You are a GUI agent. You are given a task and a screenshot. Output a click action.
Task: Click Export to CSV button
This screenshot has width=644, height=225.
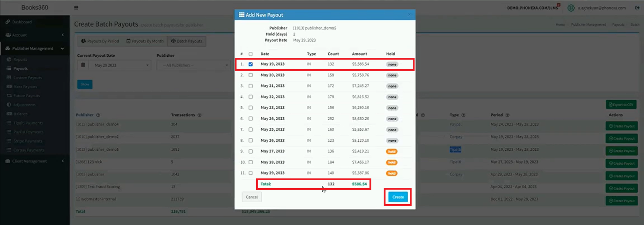(621, 105)
